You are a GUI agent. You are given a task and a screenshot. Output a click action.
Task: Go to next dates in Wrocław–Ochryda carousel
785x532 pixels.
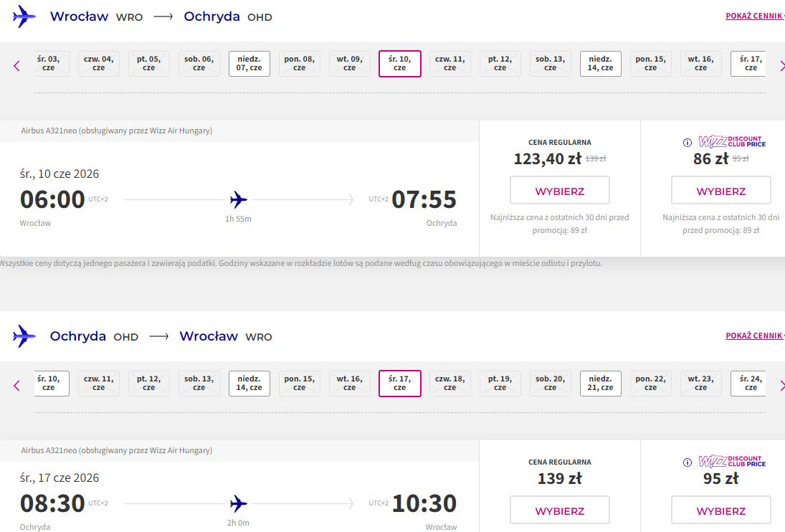pos(782,65)
